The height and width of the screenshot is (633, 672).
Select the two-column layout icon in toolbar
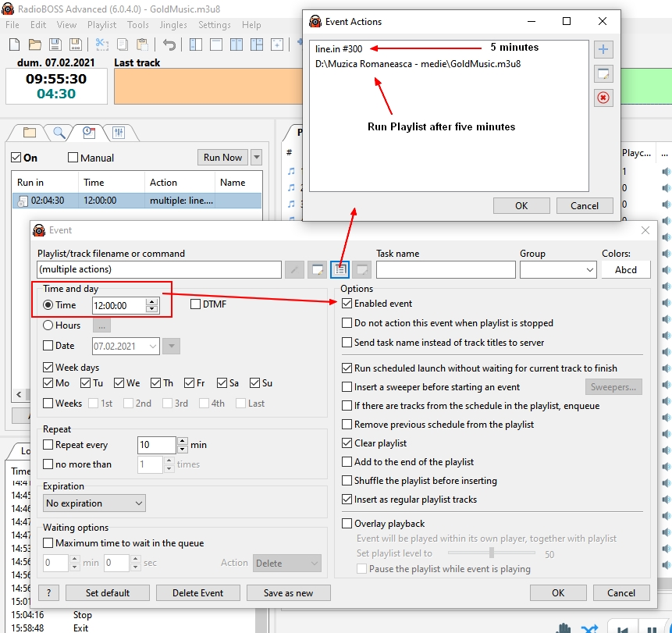coord(236,44)
